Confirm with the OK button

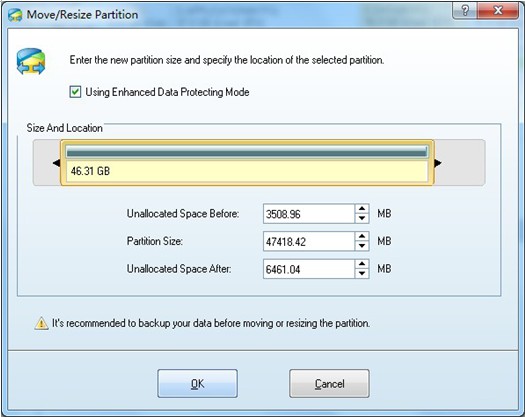coord(198,384)
